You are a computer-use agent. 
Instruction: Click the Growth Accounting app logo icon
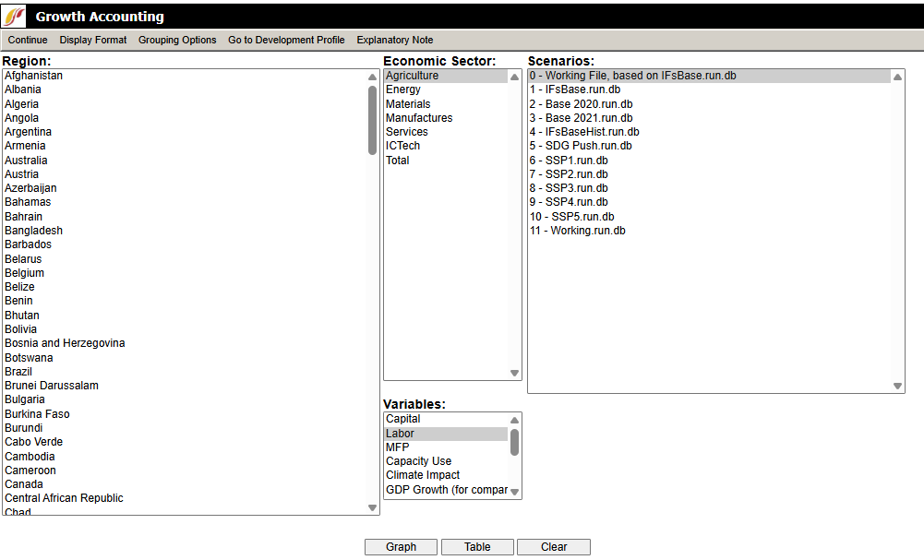coord(15,17)
